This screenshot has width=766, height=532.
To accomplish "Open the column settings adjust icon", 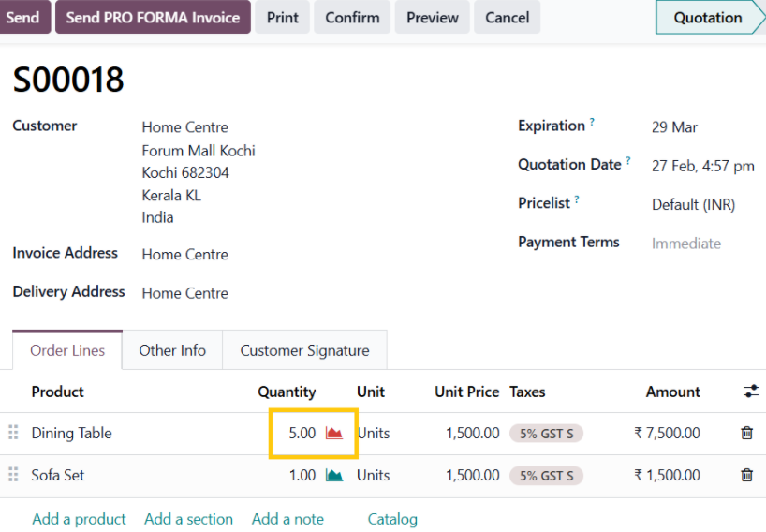I will pyautogui.click(x=751, y=392).
